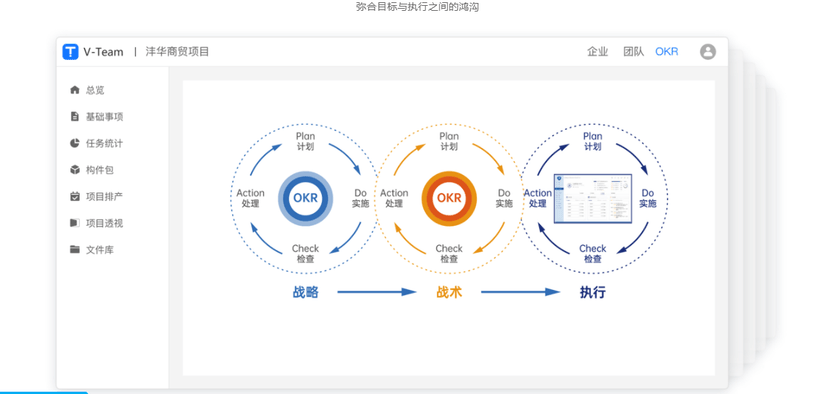
Task: Click the orange OKR circle in the center
Action: [x=449, y=199]
